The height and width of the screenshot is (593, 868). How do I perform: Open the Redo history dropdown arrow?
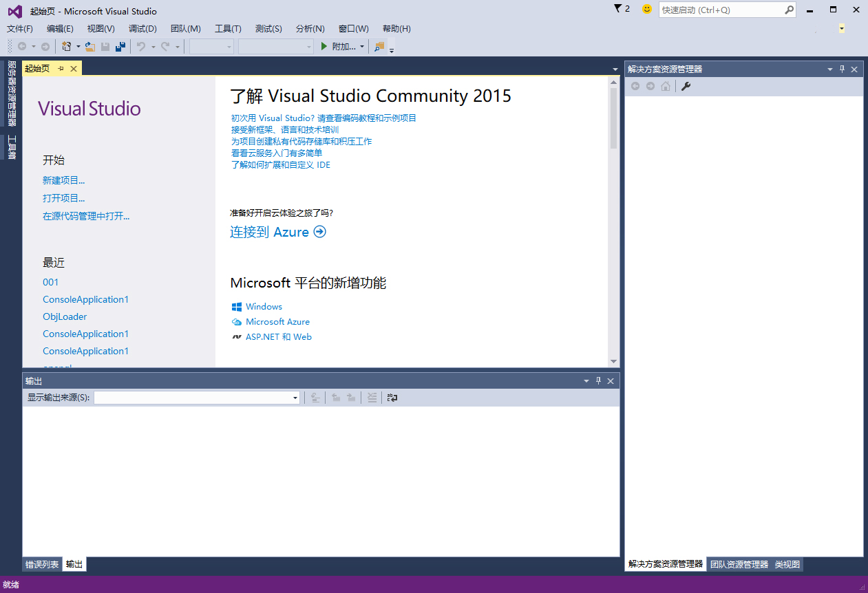[177, 46]
